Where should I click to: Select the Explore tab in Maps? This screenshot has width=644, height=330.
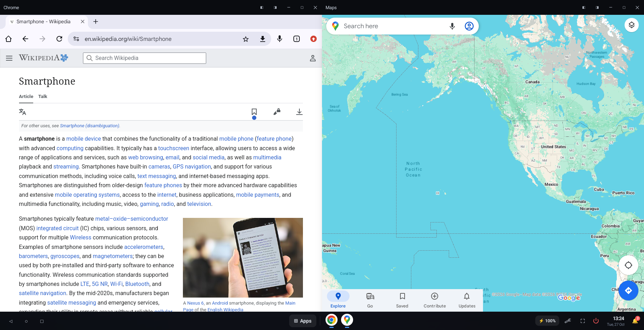click(338, 300)
